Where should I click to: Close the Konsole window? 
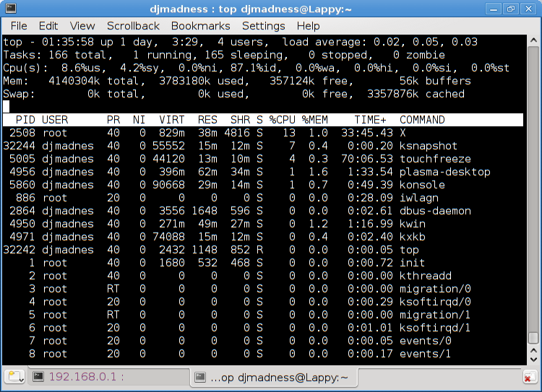(x=528, y=9)
